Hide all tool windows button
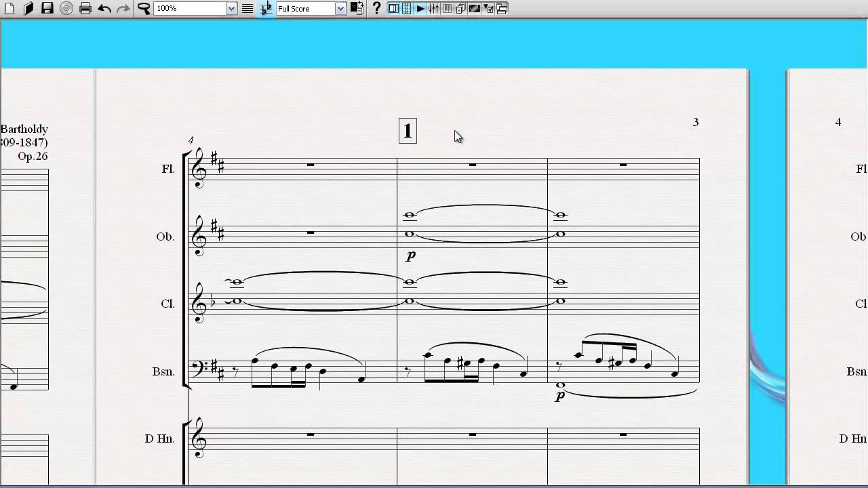This screenshot has height=488, width=868. (x=502, y=8)
